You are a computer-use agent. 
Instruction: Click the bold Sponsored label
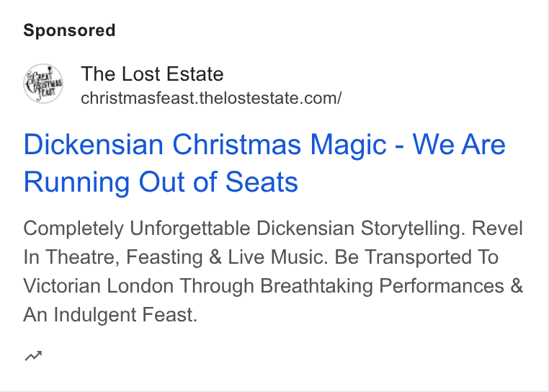click(69, 30)
